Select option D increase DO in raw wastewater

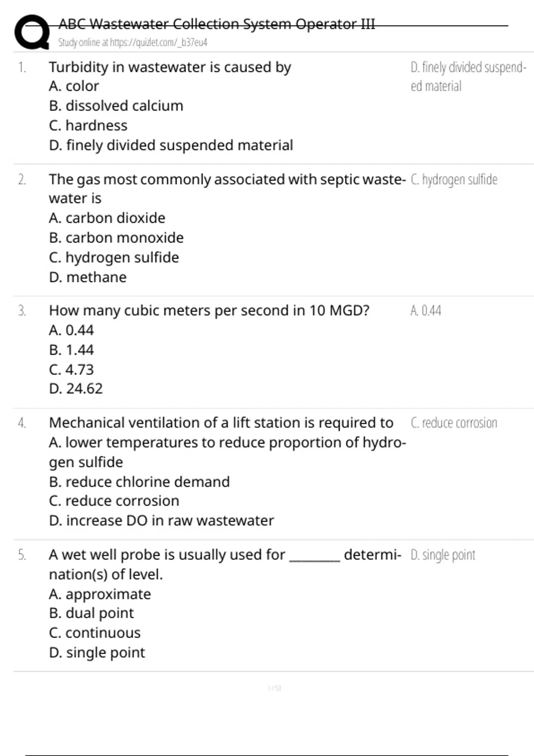pos(162,521)
